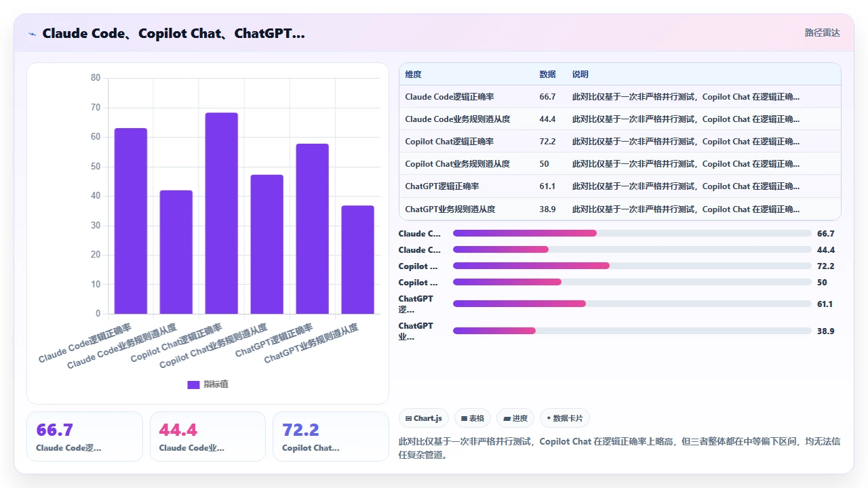Click table value 50 in 数据 column
Image resolution: width=868 pixels, height=488 pixels.
point(544,164)
